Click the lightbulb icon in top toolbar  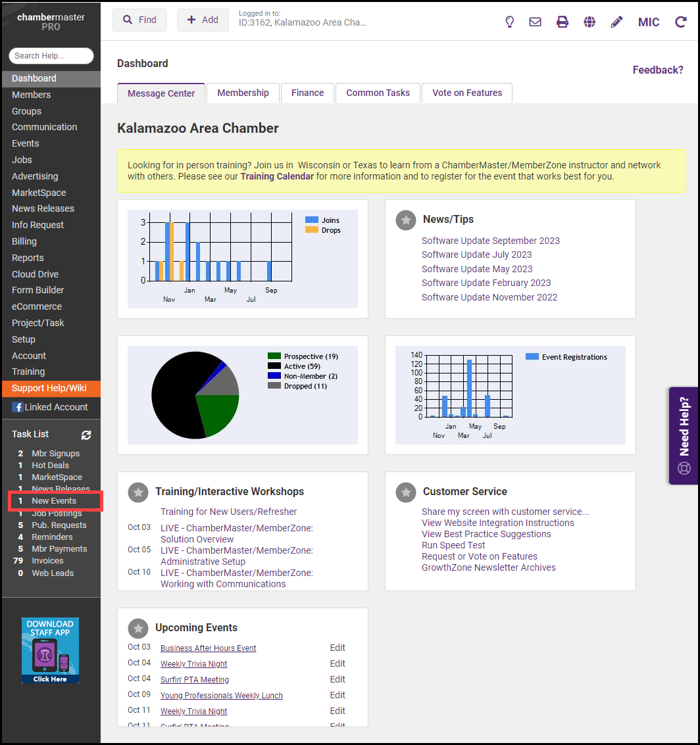pos(509,22)
